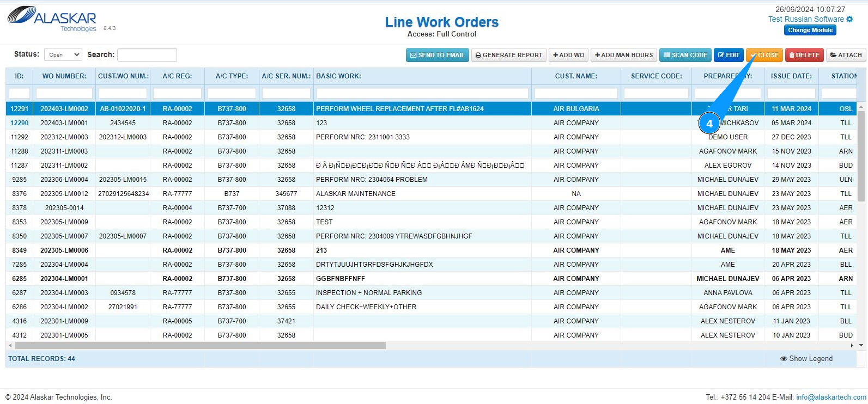Image resolution: width=868 pixels, height=404 pixels.
Task: Select the row with WO number 202311-LM0003
Action: coord(431,151)
